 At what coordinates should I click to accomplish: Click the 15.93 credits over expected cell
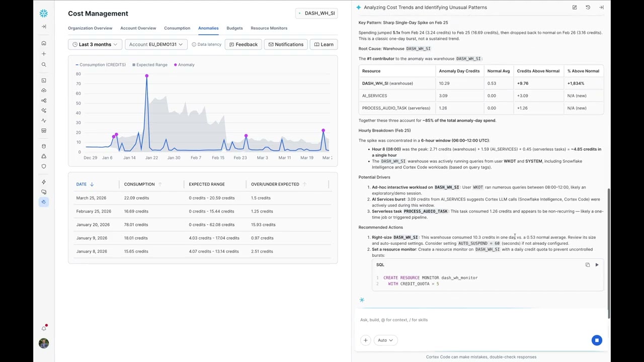click(x=263, y=225)
